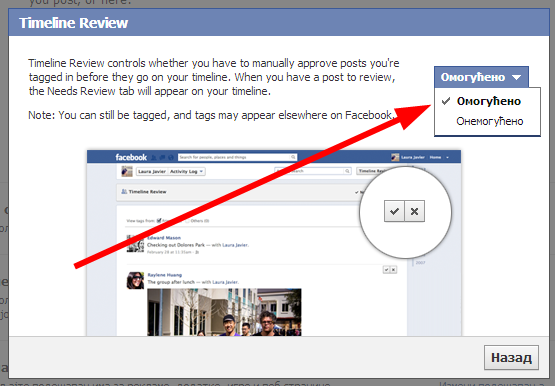Click Home link in preview header
This screenshot has height=386, width=555.
point(435,157)
